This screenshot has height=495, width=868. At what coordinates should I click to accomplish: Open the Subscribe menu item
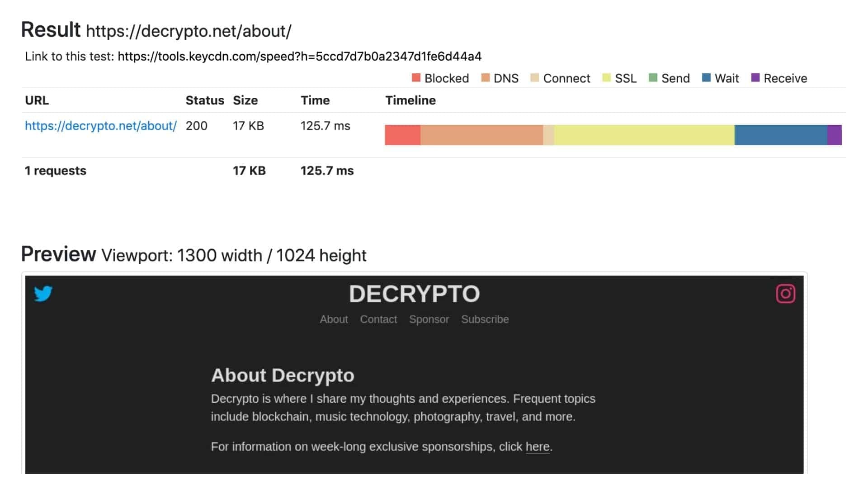coord(485,319)
